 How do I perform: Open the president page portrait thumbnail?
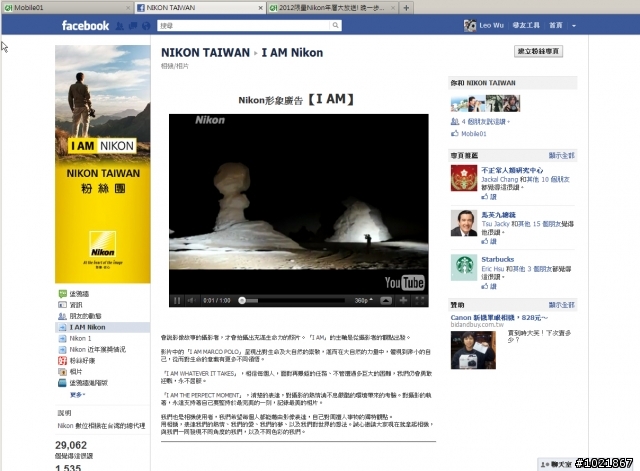[464, 223]
